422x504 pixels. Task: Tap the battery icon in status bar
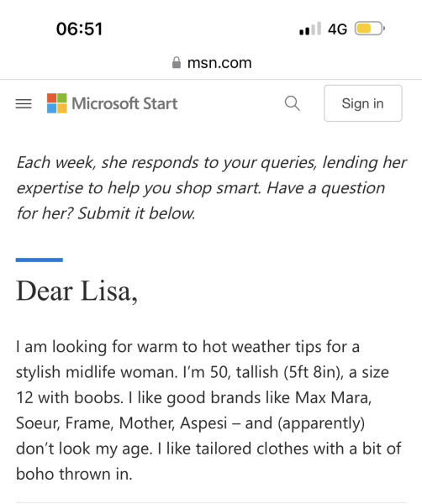[370, 29]
